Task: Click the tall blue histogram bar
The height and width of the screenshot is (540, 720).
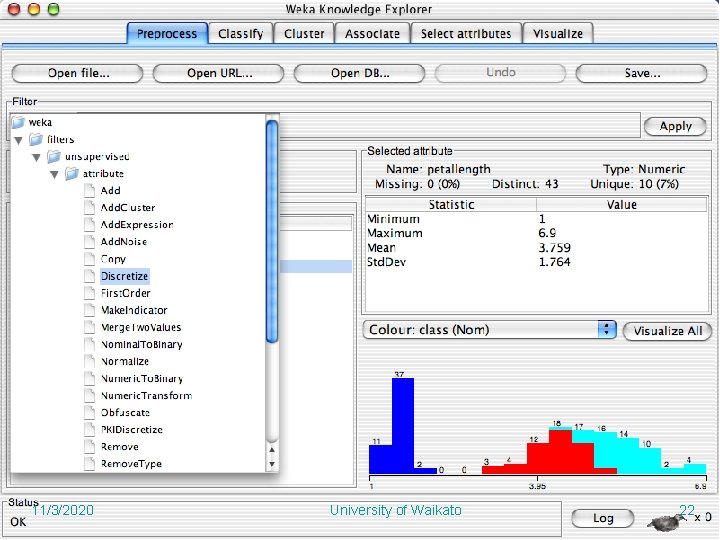Action: 403,425
